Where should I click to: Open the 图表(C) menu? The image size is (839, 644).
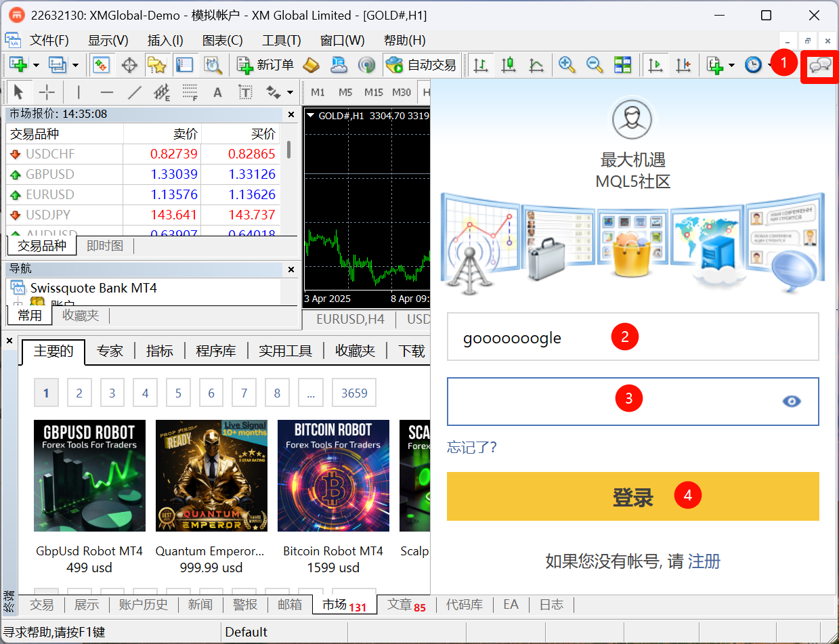[223, 40]
